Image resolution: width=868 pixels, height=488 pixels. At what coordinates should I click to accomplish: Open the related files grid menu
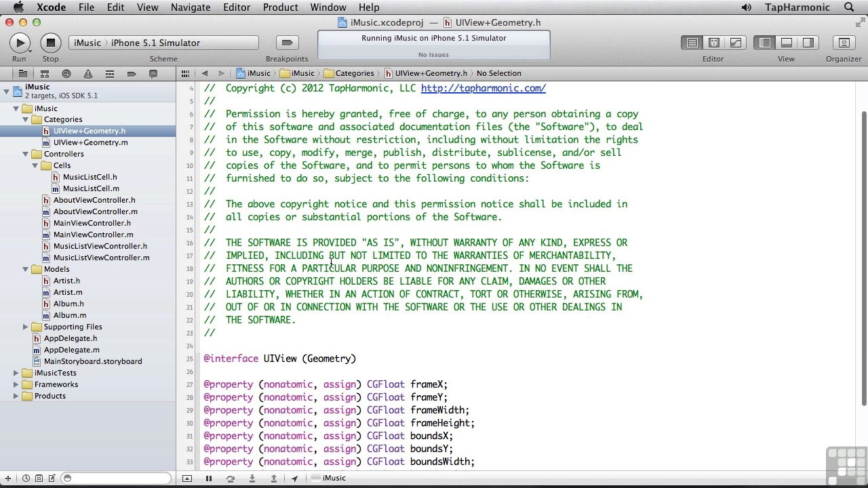click(x=185, y=73)
